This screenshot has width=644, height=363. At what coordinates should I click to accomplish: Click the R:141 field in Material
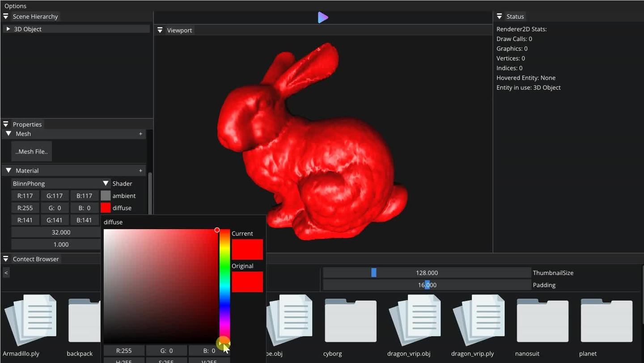coord(25,220)
